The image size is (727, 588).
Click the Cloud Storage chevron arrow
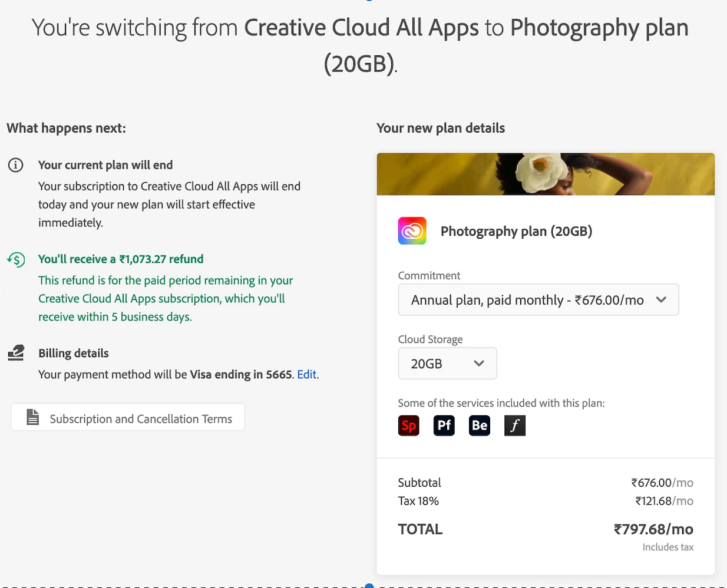[479, 364]
